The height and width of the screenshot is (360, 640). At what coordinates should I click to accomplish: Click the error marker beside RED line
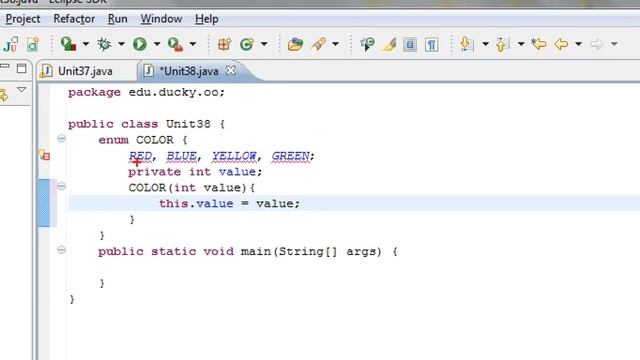[44, 155]
